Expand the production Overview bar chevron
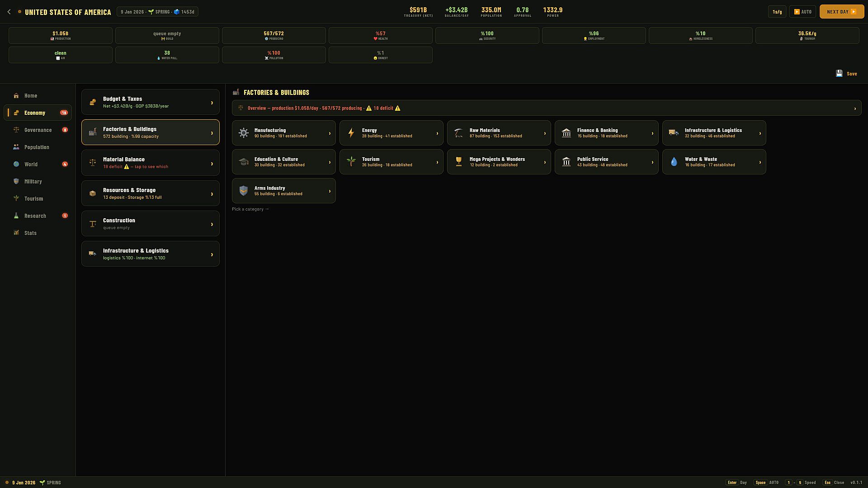 tap(855, 108)
